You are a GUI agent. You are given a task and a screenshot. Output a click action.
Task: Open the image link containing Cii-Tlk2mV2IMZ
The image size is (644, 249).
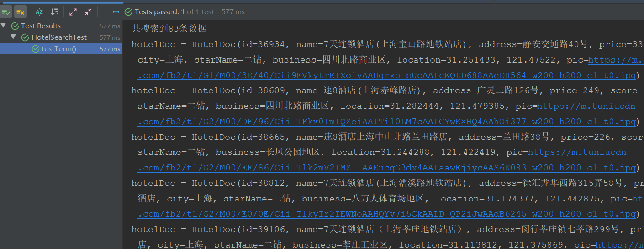tap(386, 168)
